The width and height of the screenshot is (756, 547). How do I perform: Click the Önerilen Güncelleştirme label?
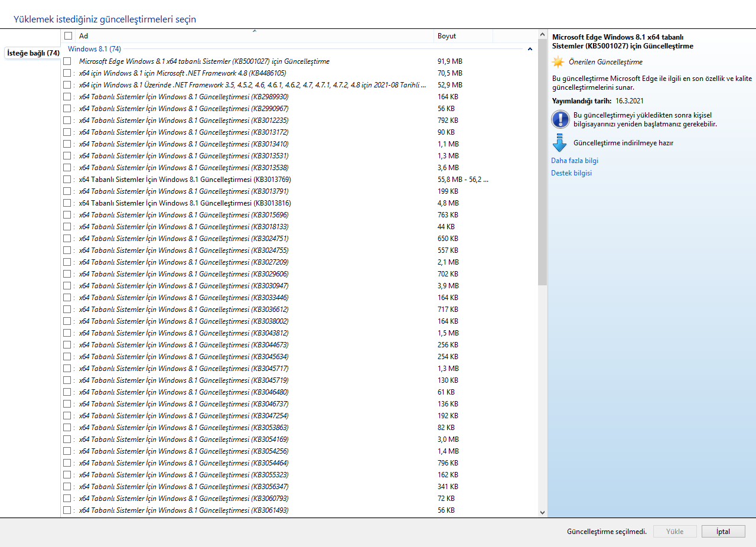(x=605, y=62)
